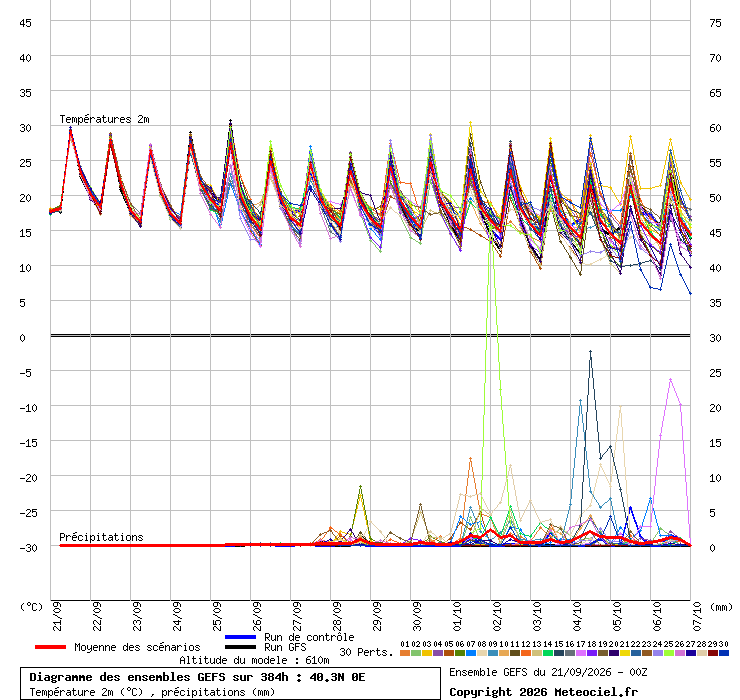Click the black Run GFS legend line
This screenshot has height=700, width=740.
pyautogui.click(x=240, y=647)
